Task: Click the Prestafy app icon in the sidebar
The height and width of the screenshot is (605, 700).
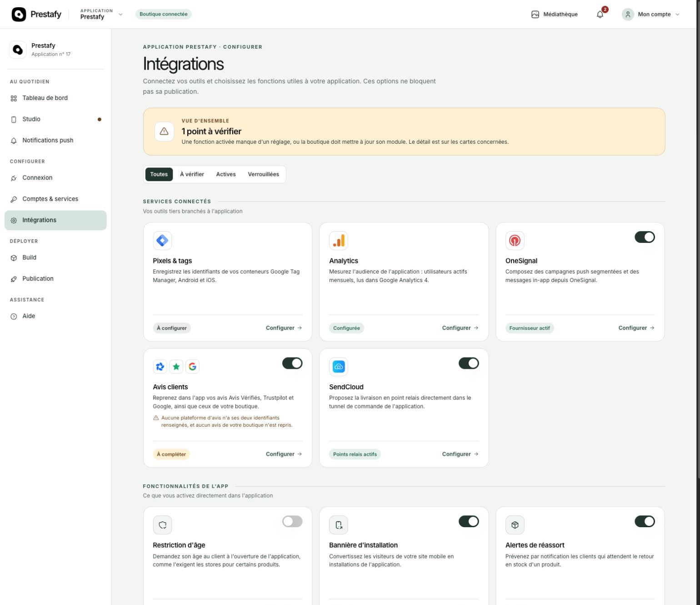Action: point(18,50)
